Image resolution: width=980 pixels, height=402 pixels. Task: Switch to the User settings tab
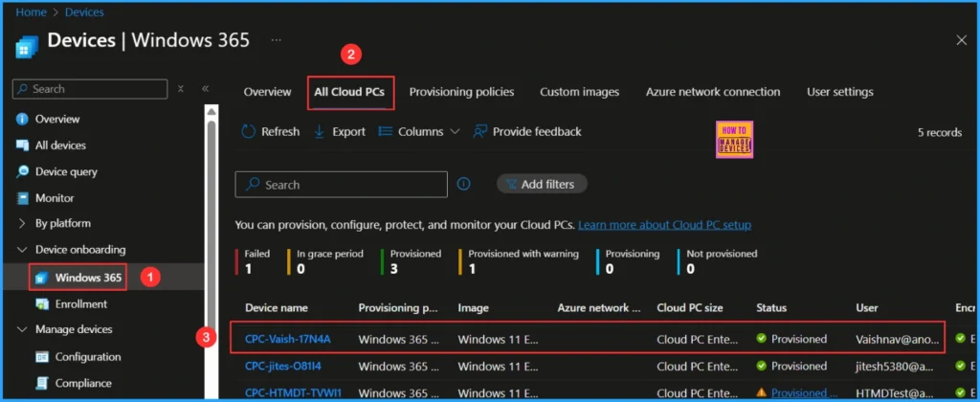[x=840, y=92]
